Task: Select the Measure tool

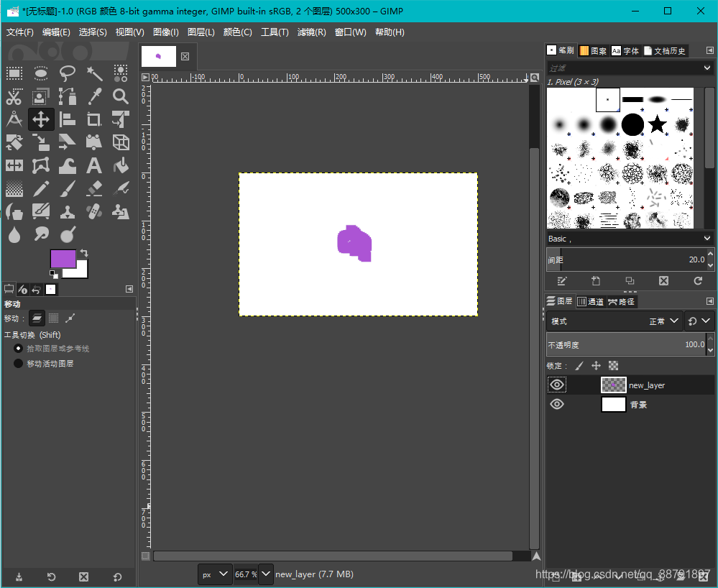Action: coord(14,119)
